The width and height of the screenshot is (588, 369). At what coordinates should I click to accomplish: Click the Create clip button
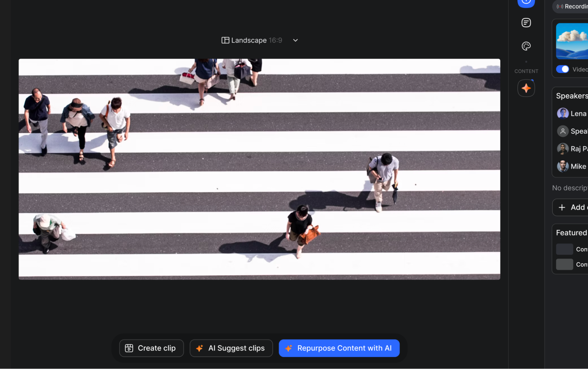pyautogui.click(x=151, y=348)
